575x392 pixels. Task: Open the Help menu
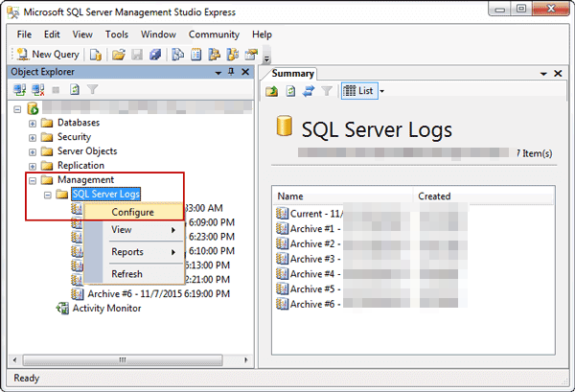pyautogui.click(x=262, y=35)
